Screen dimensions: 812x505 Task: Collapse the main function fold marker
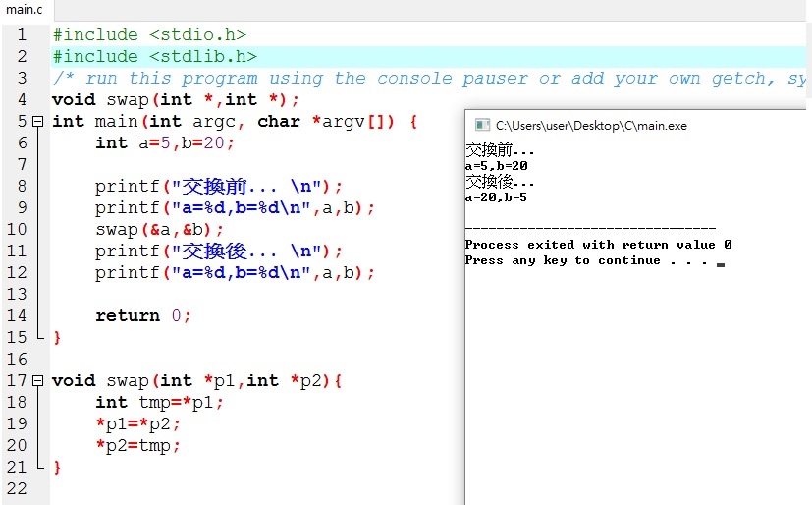point(38,121)
